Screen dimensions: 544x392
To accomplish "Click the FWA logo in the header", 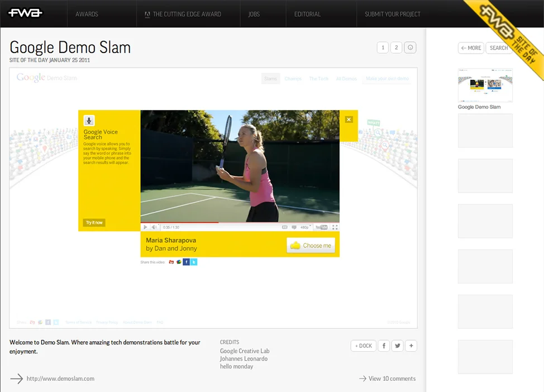I will tap(25, 13).
